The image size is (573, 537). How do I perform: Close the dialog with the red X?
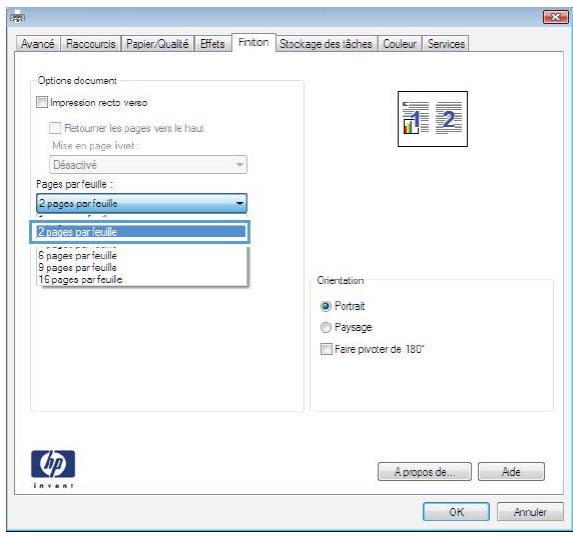[555, 17]
